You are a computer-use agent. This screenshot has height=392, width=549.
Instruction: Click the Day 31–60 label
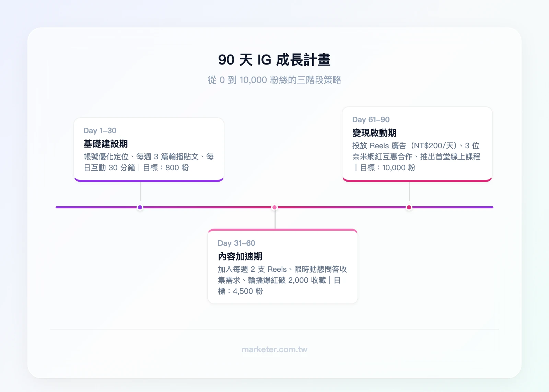(x=236, y=243)
